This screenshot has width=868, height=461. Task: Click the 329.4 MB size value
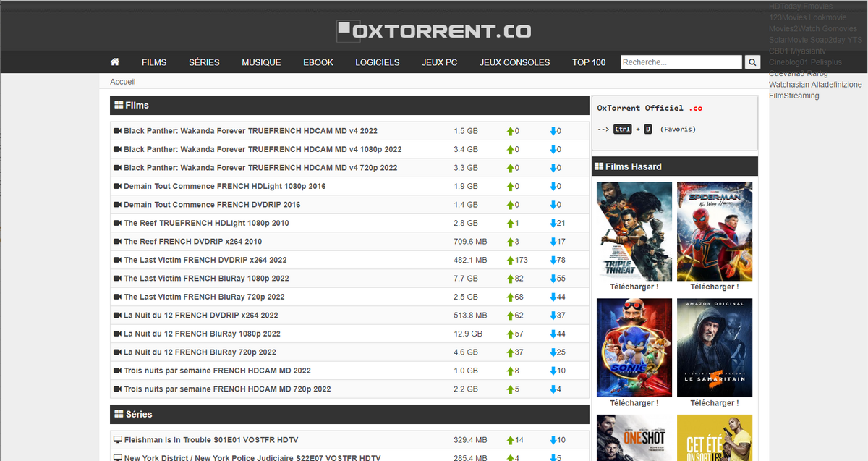click(470, 440)
